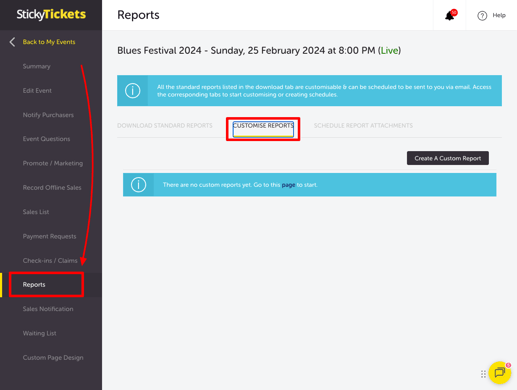
Task: Open the yellow chat widget icon
Action: point(500,373)
